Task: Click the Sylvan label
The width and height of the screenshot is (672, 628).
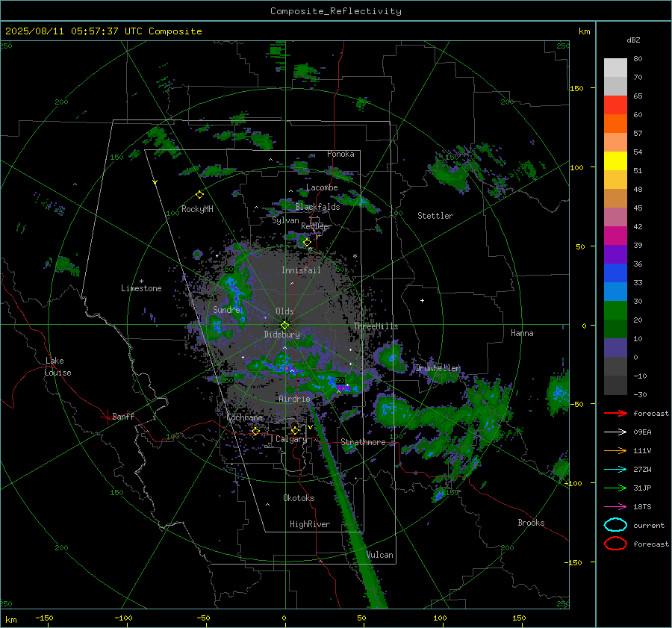Action: pos(285,220)
